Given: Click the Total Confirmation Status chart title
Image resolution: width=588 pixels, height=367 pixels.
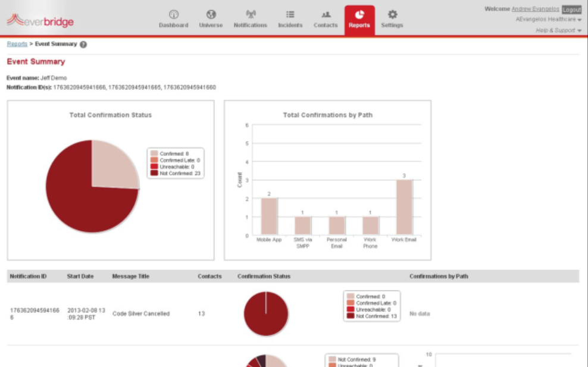Looking at the screenshot, I should (x=111, y=115).
